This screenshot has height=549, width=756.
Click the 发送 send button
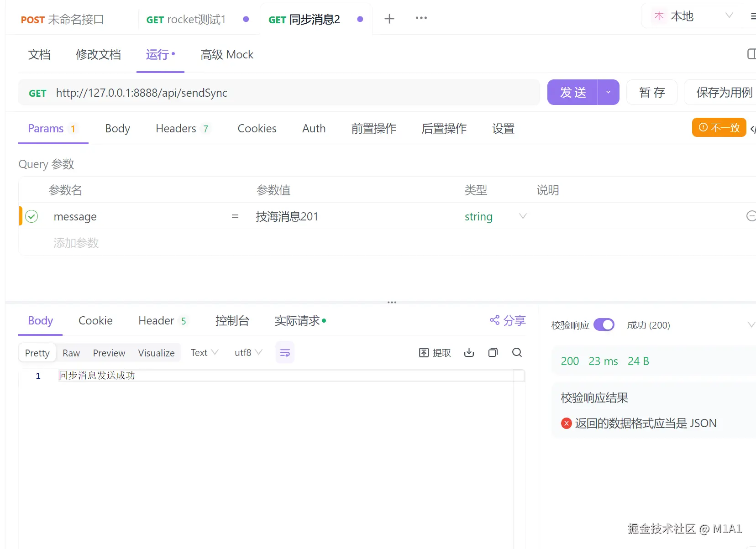coord(572,92)
